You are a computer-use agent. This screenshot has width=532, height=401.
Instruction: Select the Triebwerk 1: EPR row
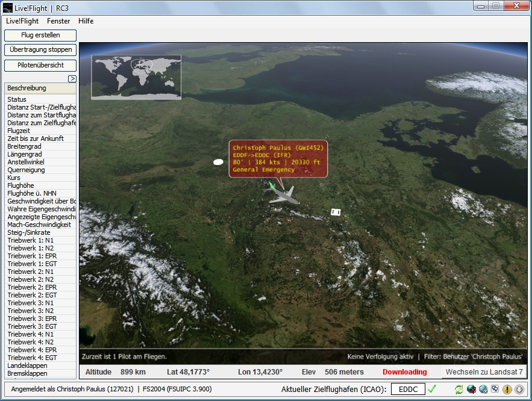pyautogui.click(x=40, y=256)
